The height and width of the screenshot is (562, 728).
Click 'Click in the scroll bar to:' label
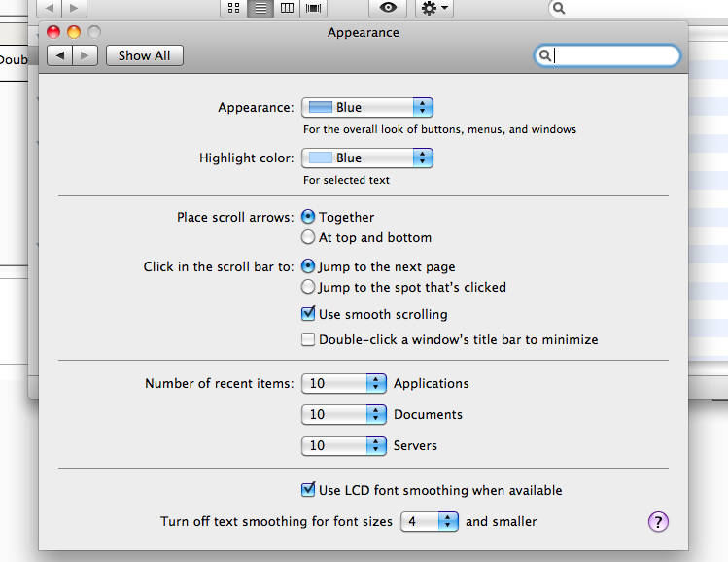[219, 266]
